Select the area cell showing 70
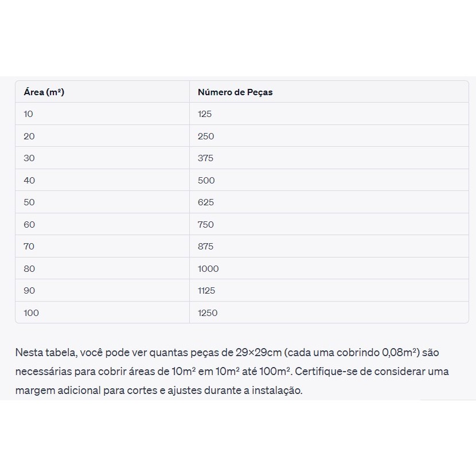 point(102,246)
